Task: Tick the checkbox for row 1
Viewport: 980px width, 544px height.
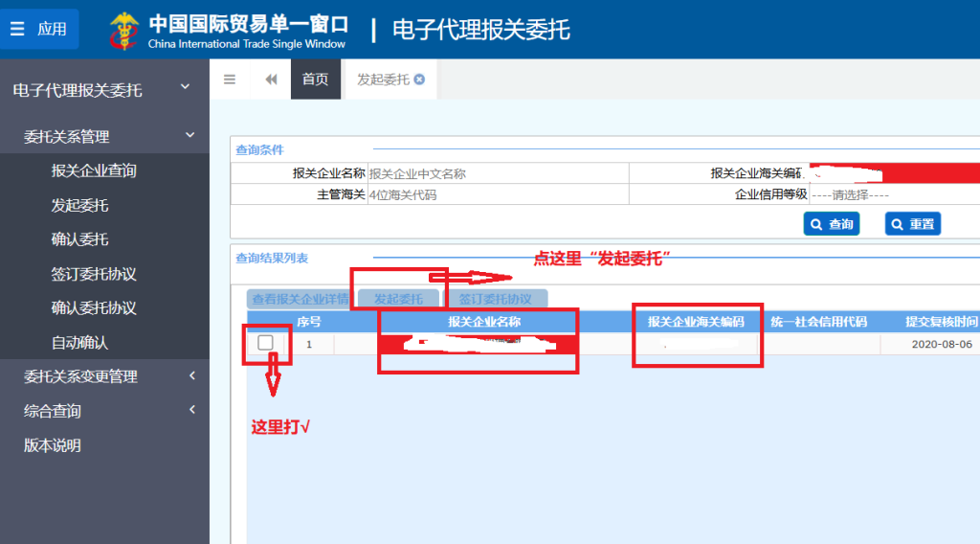Action: click(266, 343)
